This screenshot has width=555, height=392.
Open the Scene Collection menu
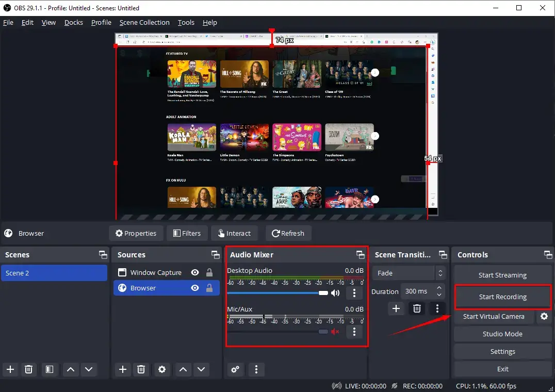144,22
